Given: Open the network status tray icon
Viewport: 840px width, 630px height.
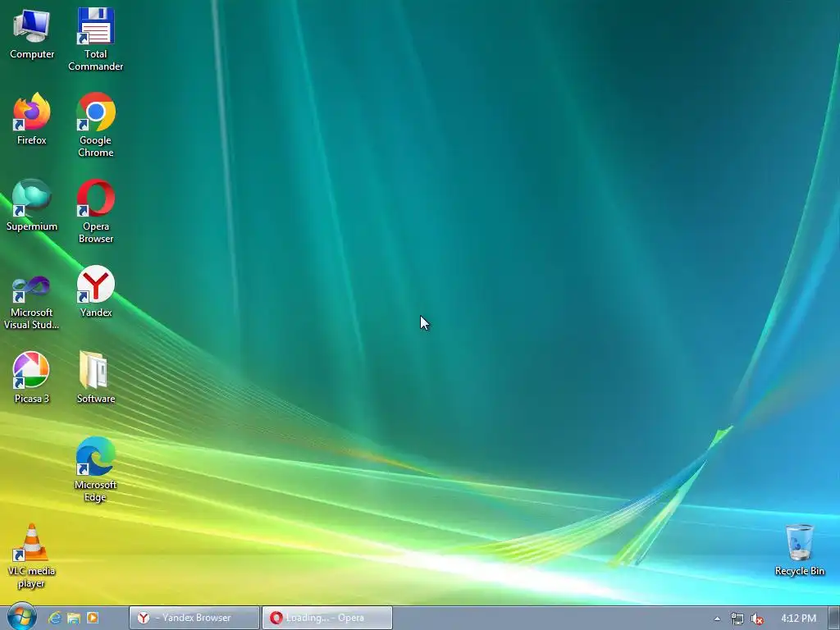Looking at the screenshot, I should (x=737, y=619).
